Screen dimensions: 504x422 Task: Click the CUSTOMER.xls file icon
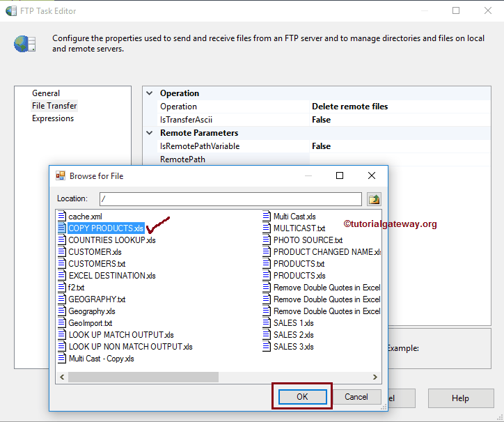[62, 252]
